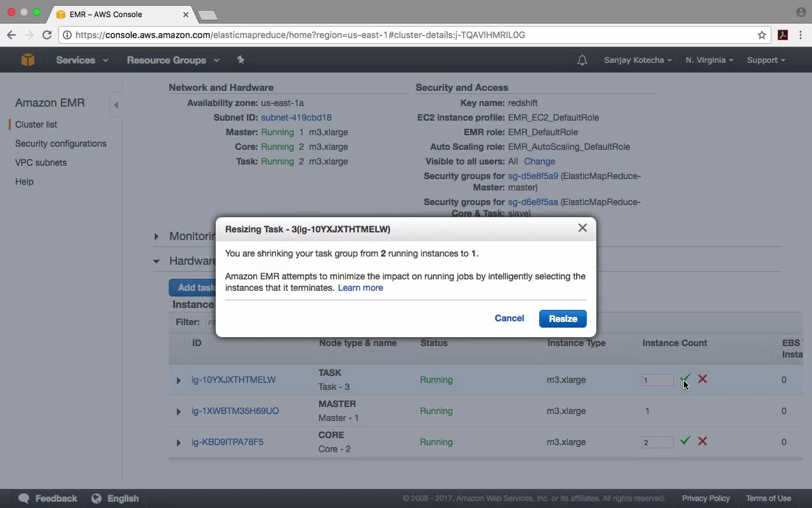Click the ID column header

pyautogui.click(x=197, y=343)
